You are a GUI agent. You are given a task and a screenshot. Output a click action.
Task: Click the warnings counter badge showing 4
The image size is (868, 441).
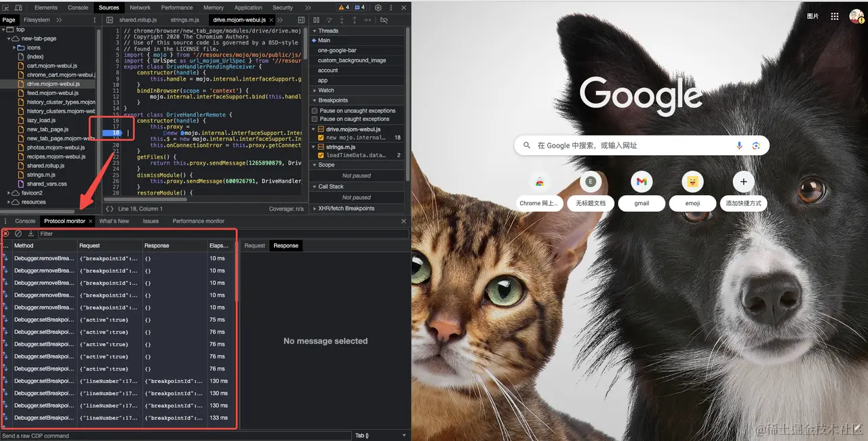tap(344, 7)
